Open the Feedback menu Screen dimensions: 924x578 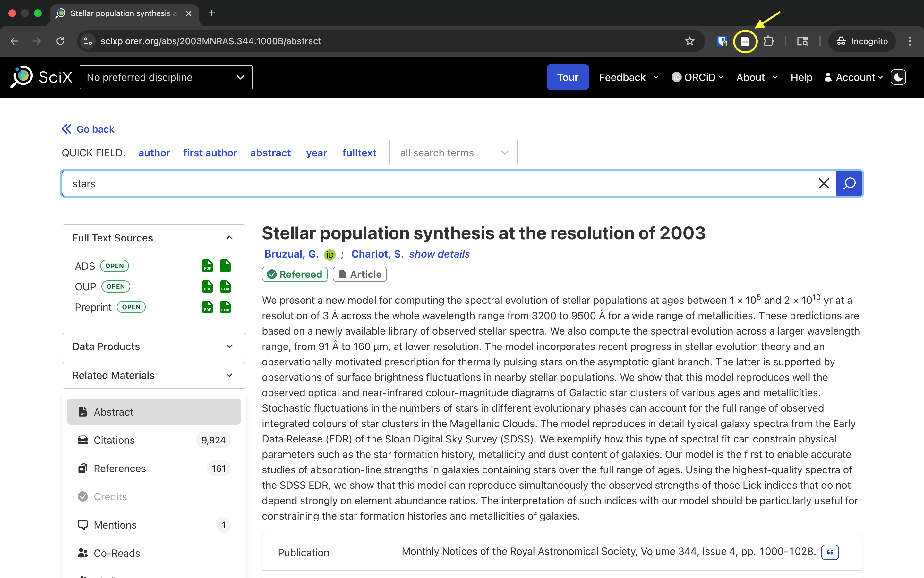[629, 77]
